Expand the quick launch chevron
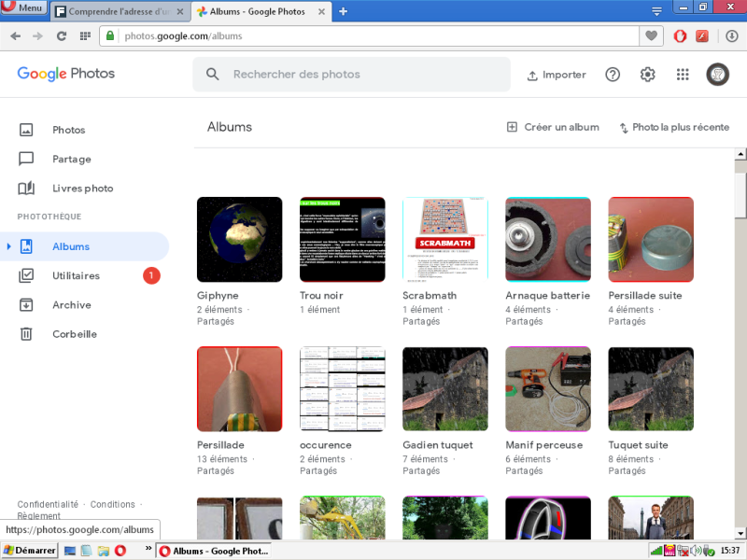Screen dimensions: 747x560 point(148,549)
